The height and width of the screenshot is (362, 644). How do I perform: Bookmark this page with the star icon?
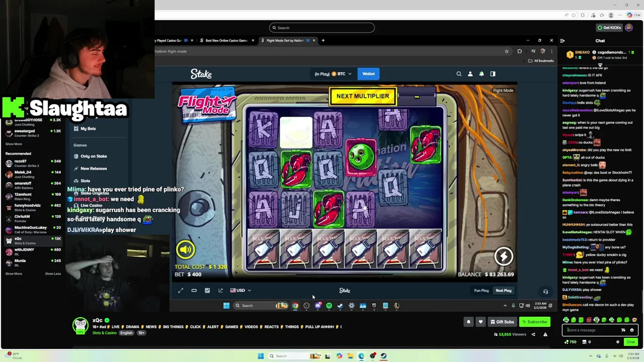[x=507, y=51]
